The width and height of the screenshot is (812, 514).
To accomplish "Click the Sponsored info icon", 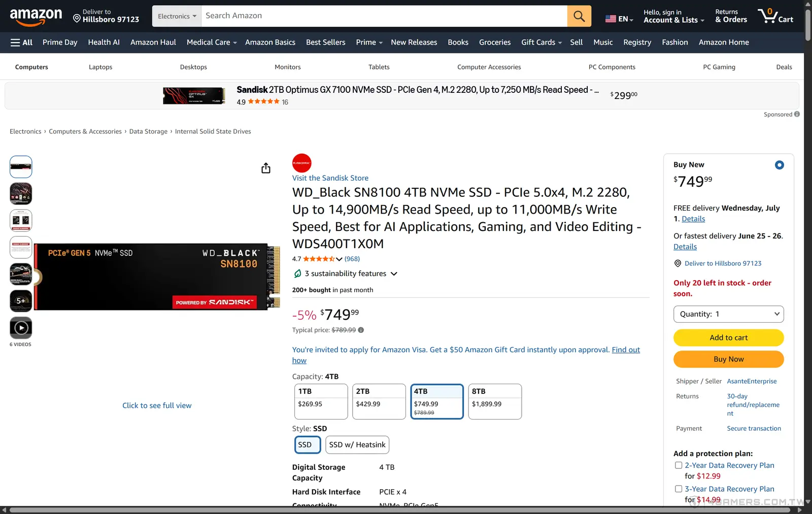I will pos(797,114).
